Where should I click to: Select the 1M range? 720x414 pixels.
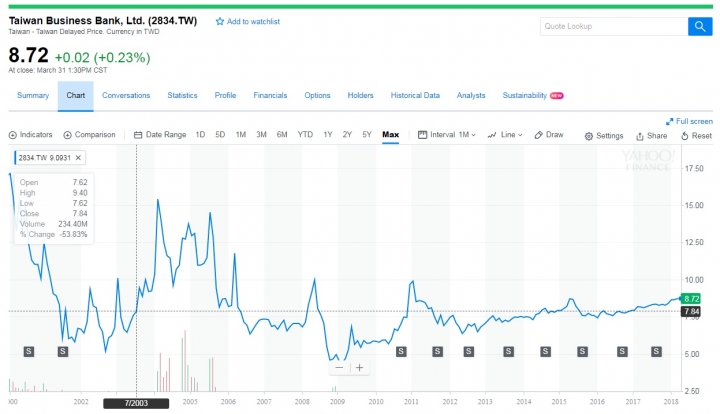coord(241,134)
